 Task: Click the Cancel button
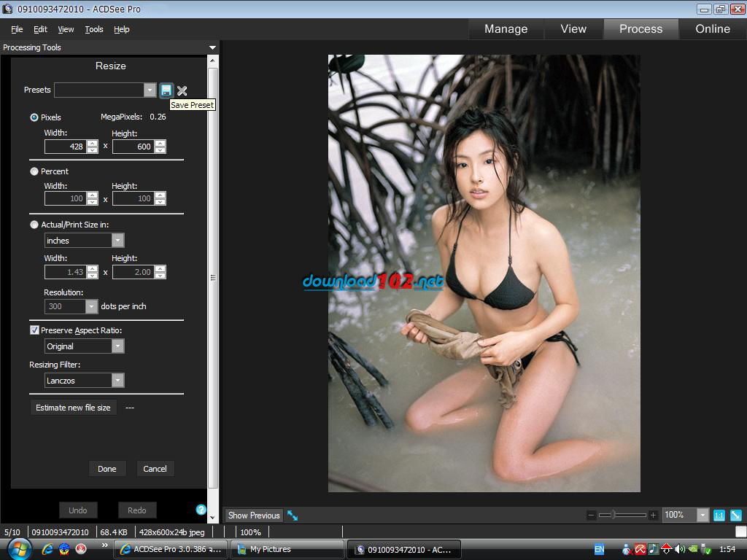(155, 469)
